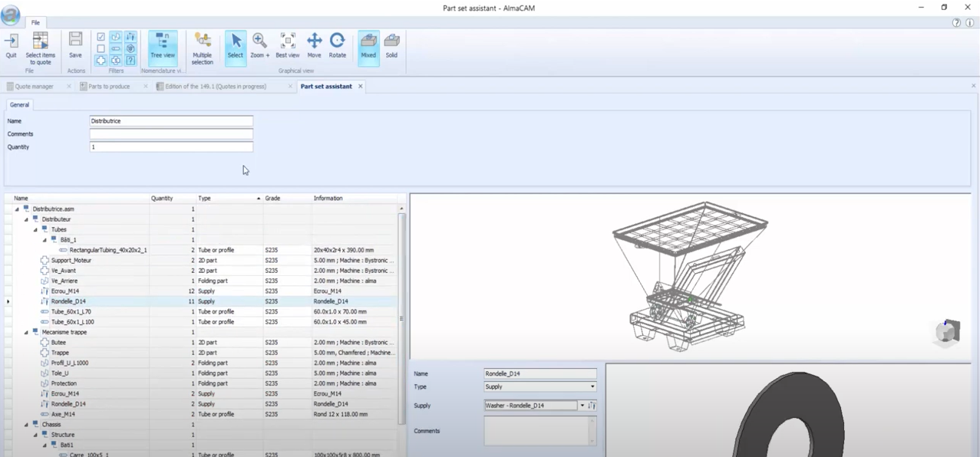The image size is (980, 457).
Task: Activate the Zoom + tool
Action: coord(259,45)
